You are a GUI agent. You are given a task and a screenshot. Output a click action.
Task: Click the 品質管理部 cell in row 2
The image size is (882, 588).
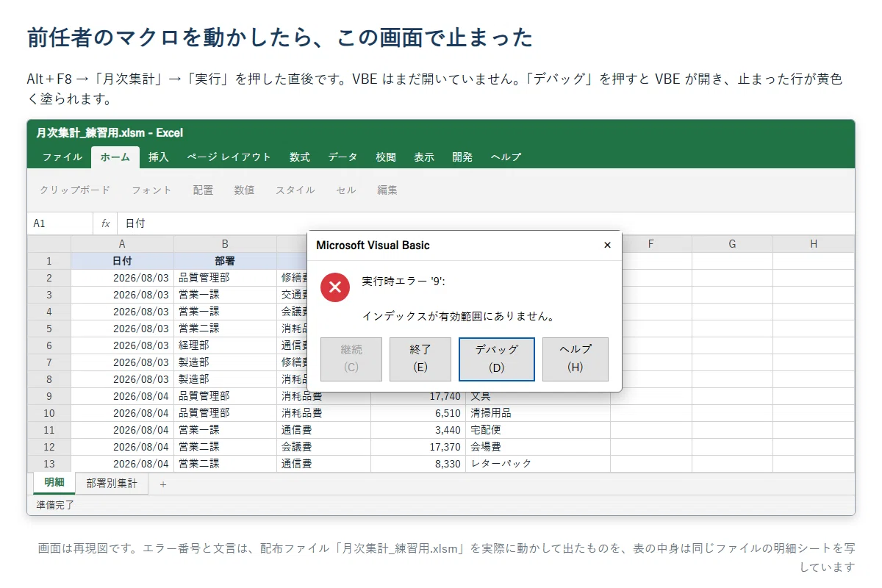pos(225,278)
